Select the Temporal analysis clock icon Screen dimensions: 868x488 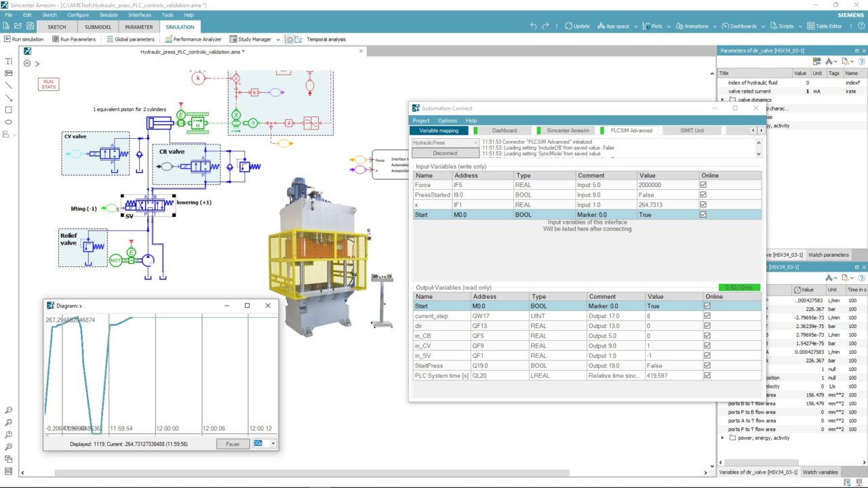[290, 39]
